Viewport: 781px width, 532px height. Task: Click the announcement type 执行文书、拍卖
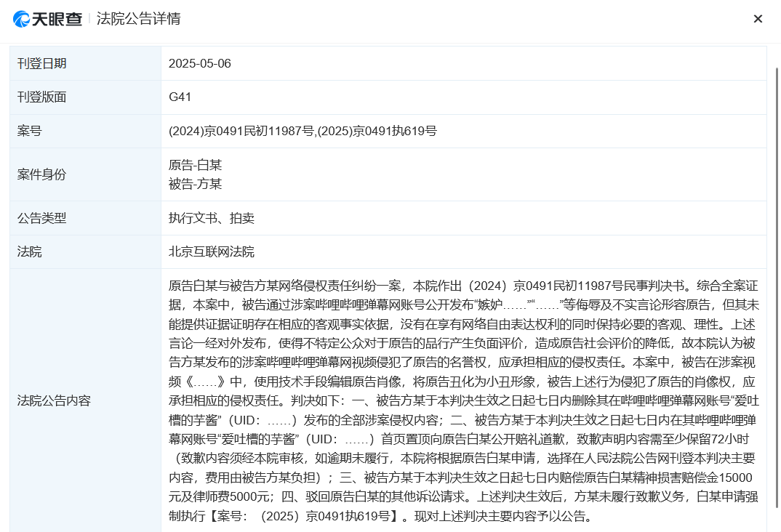point(212,218)
